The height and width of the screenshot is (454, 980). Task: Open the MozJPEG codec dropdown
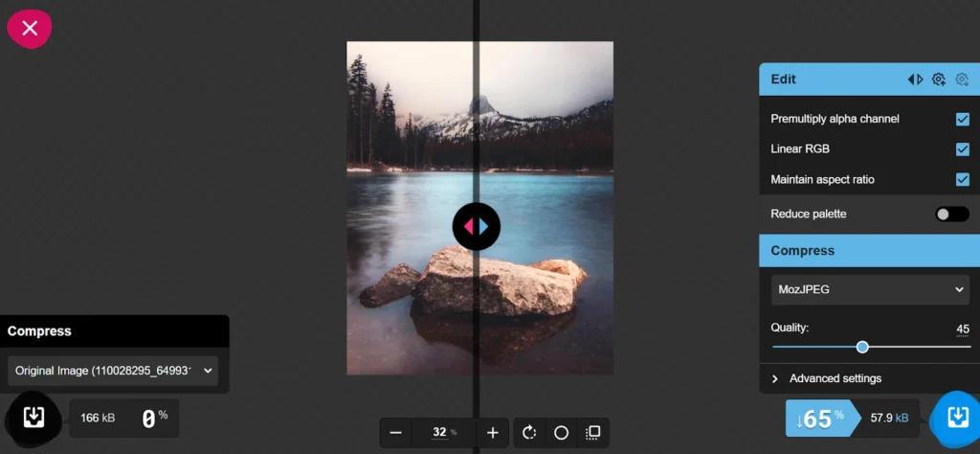click(x=869, y=289)
